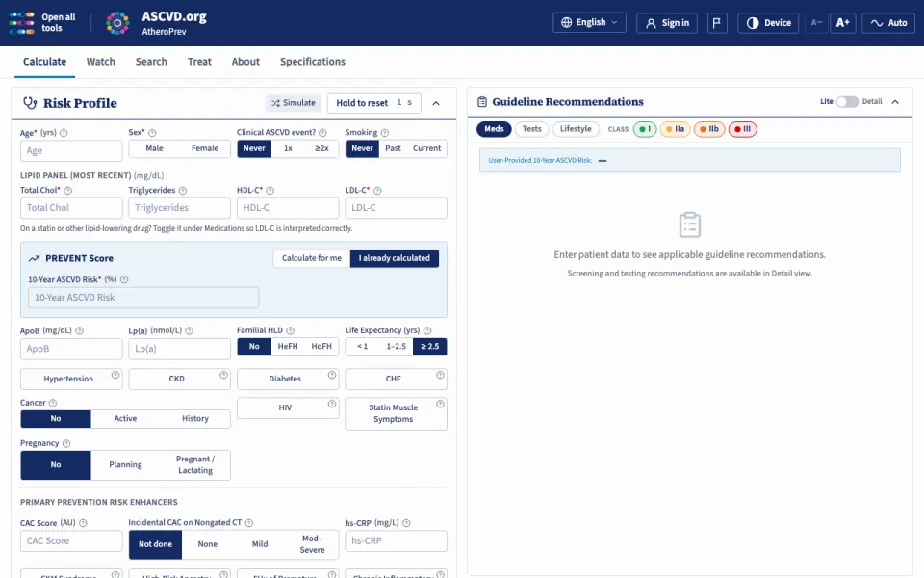Toggle the Hypertension condition
The height and width of the screenshot is (578, 924).
tap(71, 379)
